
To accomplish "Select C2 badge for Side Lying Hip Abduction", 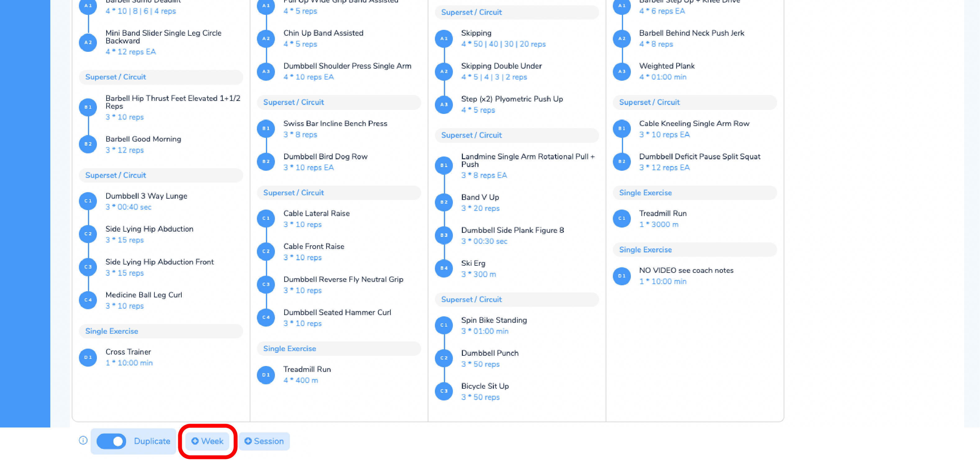I will pyautogui.click(x=88, y=234).
